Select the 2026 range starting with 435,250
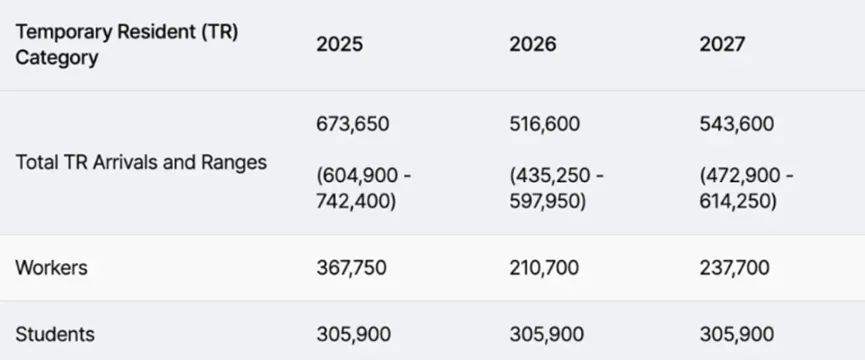 click(557, 189)
